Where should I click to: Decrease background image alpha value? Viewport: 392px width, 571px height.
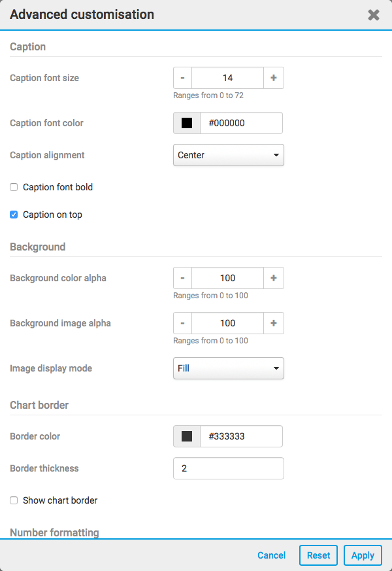[182, 323]
